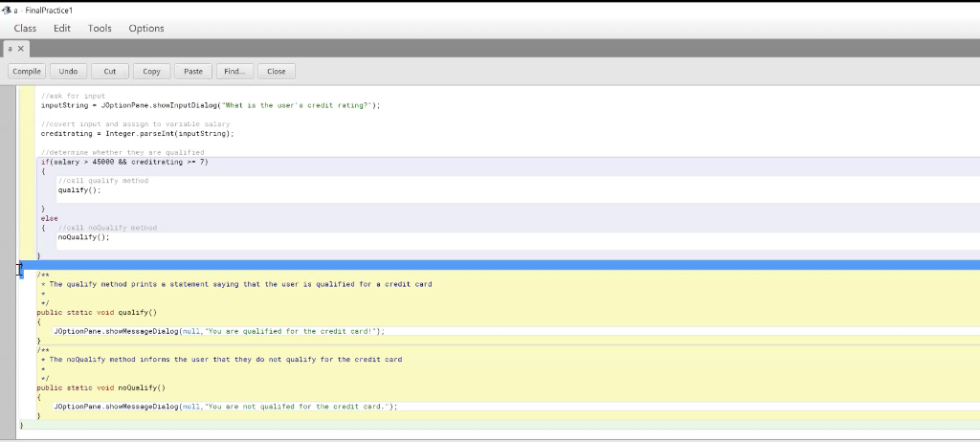Click the "You are not qualifed" message line
Image resolution: width=980 pixels, height=442 pixels.
[226, 407]
